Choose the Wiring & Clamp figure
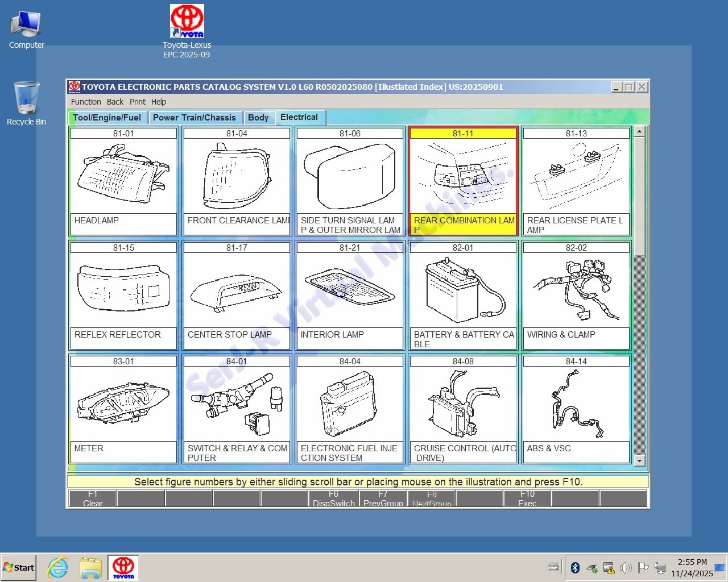Viewport: 728px width, 582px height. click(x=576, y=290)
